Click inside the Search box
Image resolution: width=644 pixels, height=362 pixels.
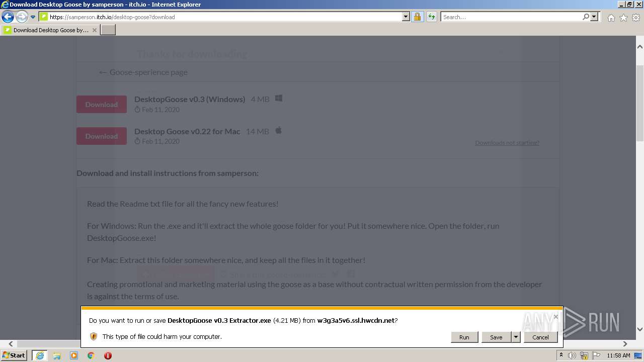[511, 17]
